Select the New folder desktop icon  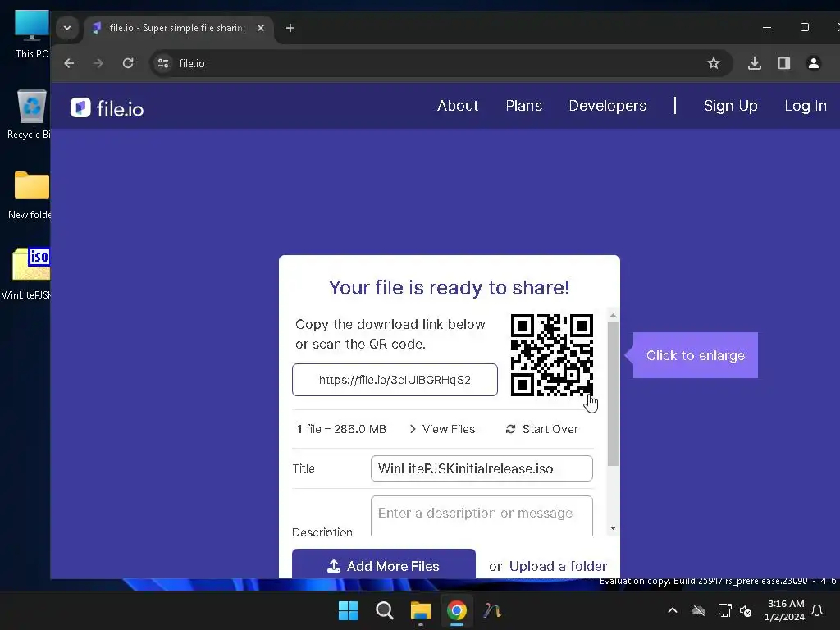coord(30,195)
